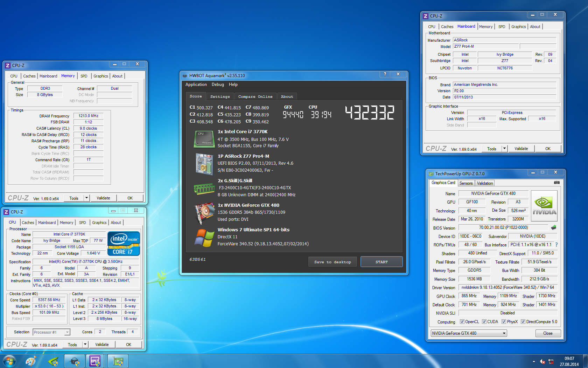This screenshot has width=588, height=368.
Task: Open the Processor #1 selection dropdown
Action: (x=51, y=332)
